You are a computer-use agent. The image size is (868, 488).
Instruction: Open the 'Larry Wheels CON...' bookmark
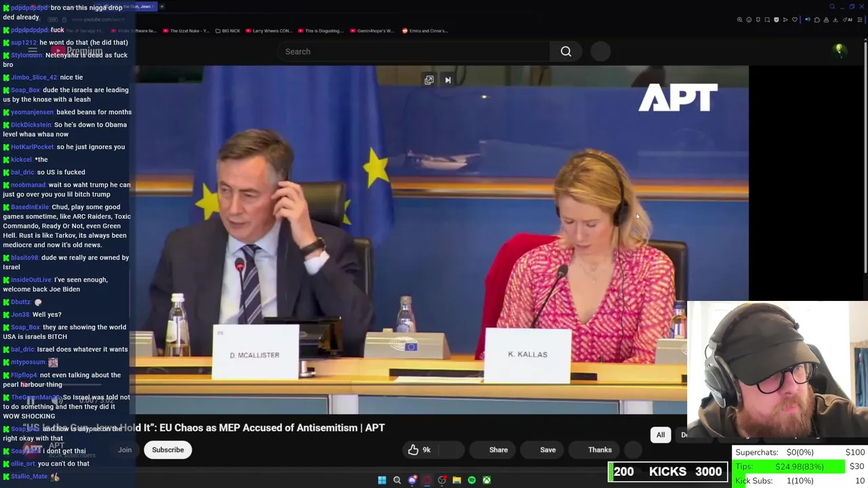[269, 30]
